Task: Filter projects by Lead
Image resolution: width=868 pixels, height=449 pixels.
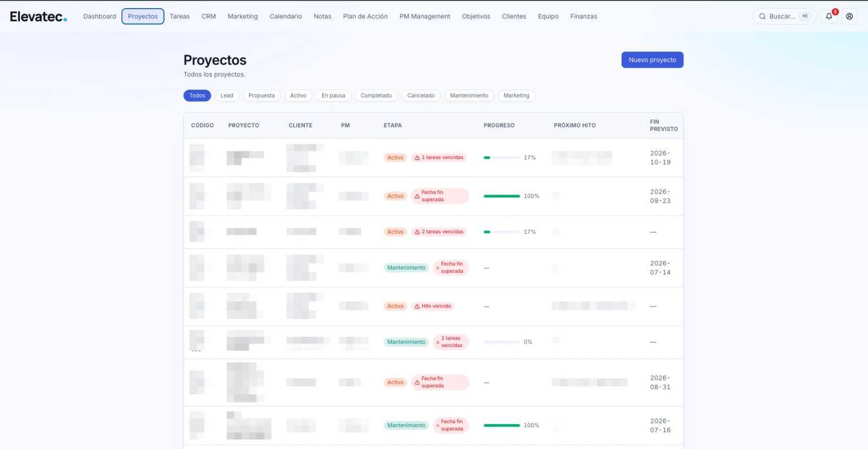Action: 227,95
